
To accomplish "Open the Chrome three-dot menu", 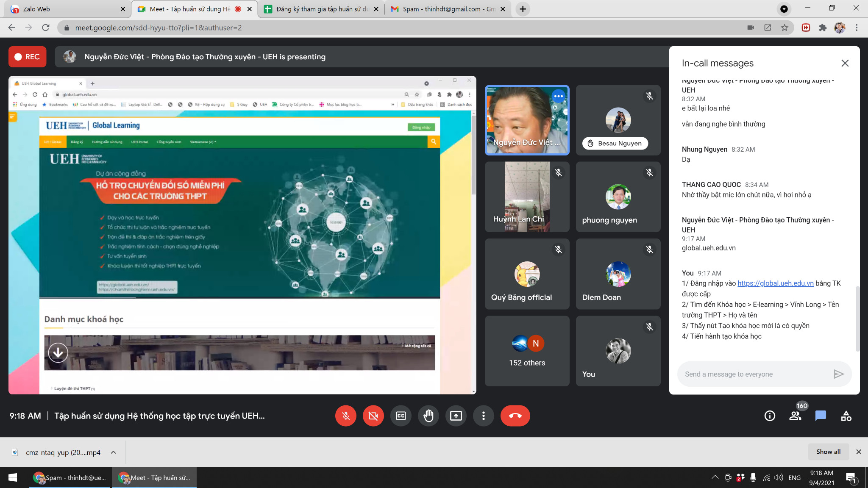I will pyautogui.click(x=857, y=28).
